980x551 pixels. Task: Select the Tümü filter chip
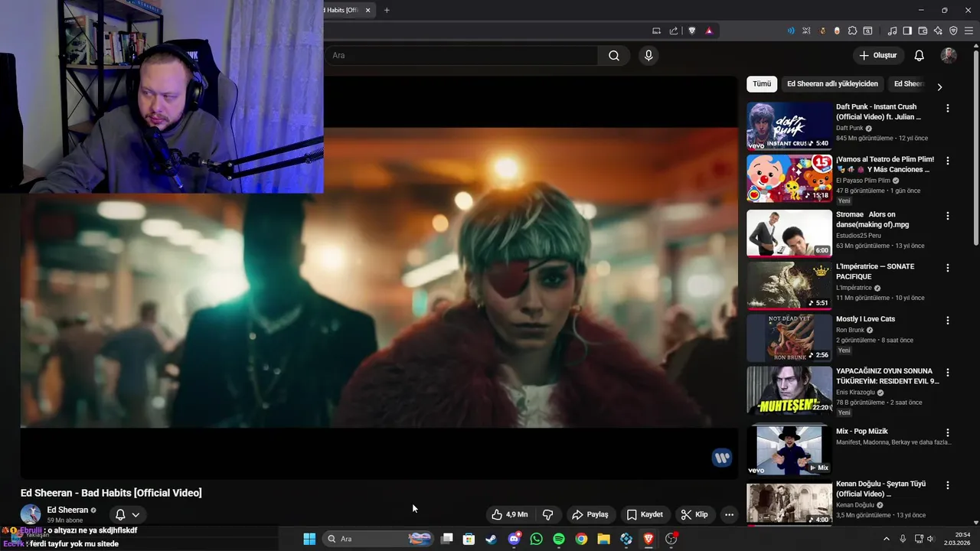[762, 84]
